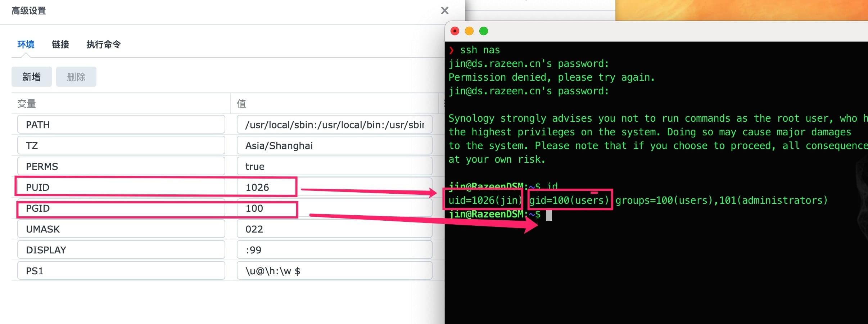Click the 删除 button
This screenshot has width=868, height=324.
76,77
